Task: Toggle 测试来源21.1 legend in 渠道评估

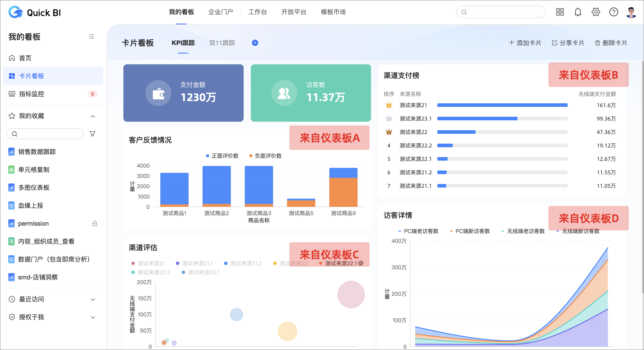Action: point(194,263)
